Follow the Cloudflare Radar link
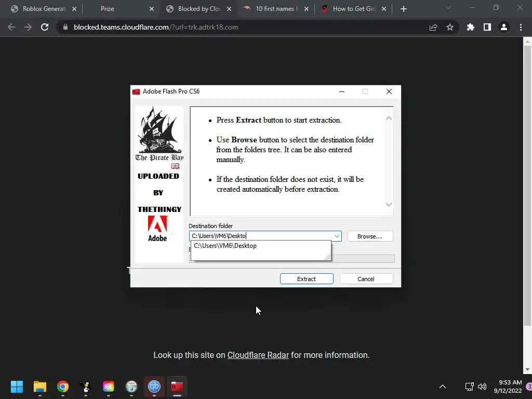Screen dimensions: 532x399 click(258, 355)
